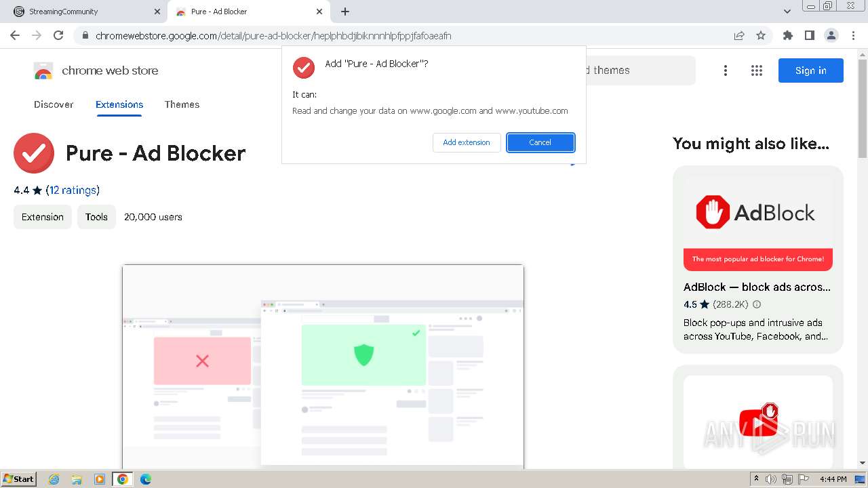
Task: Open Web Store more options menu
Action: pos(726,70)
